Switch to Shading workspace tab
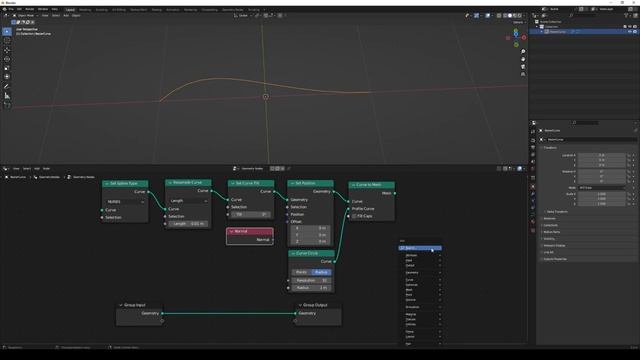This screenshot has width=640, height=360. [x=156, y=9]
